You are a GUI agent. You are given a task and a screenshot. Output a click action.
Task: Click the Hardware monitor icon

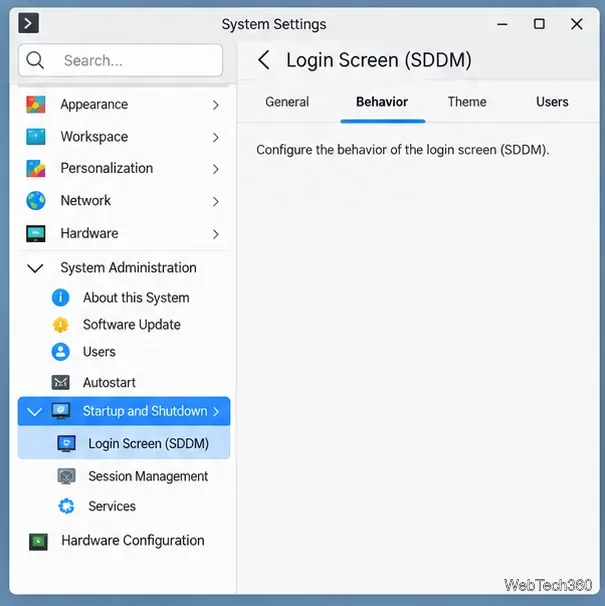click(x=36, y=233)
